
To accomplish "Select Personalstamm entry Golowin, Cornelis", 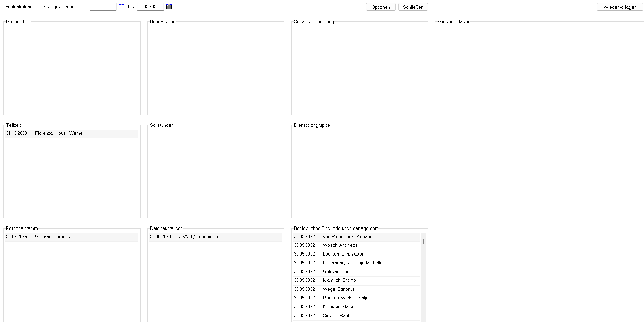I will click(72, 237).
